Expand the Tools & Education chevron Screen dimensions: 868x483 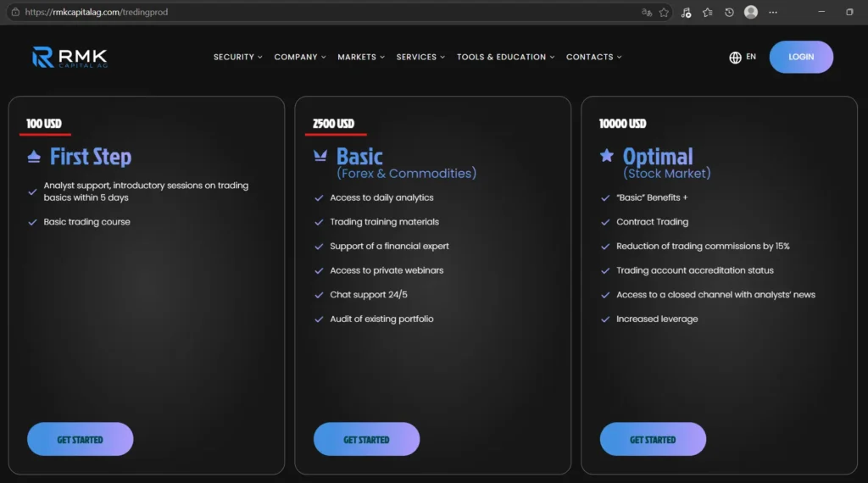(552, 57)
